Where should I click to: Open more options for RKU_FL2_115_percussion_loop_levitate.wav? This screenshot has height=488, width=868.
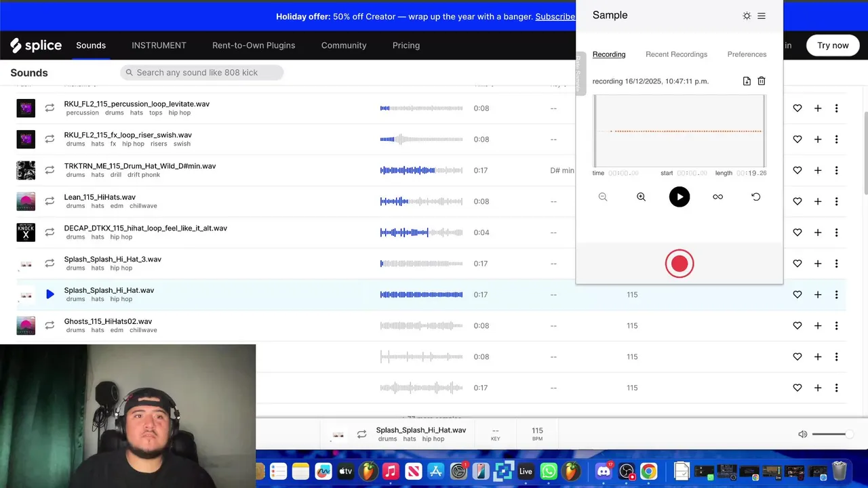pos(837,108)
